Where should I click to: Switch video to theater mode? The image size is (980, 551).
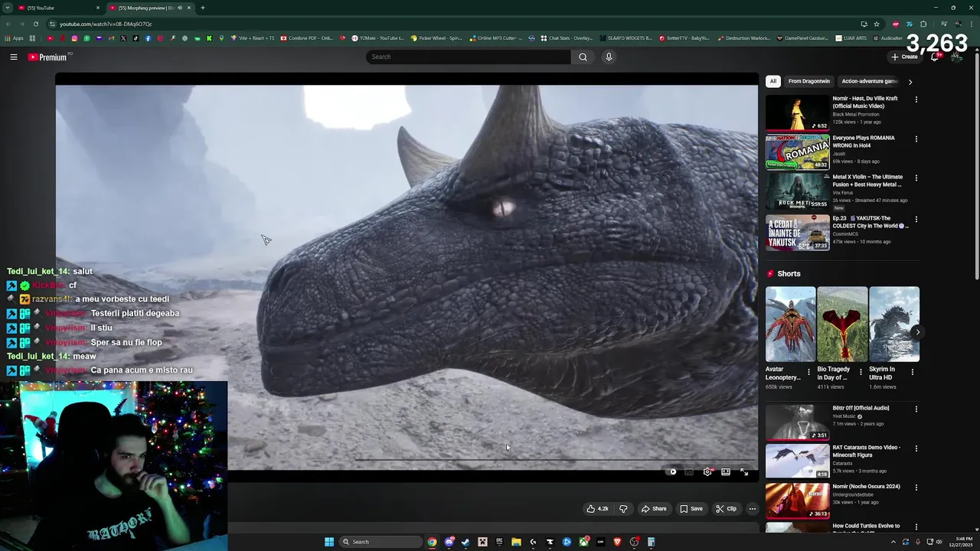726,471
